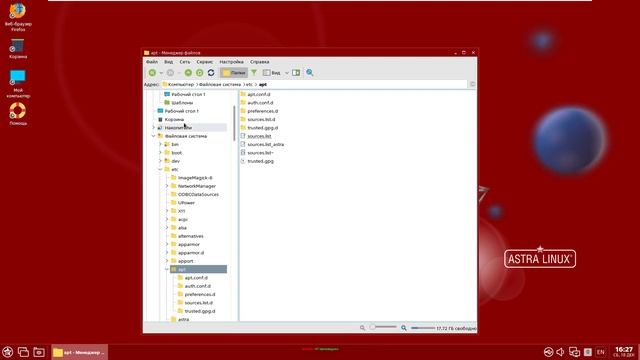The height and width of the screenshot is (360, 640).
Task: Toggle the Папки folder tree button
Action: [234, 73]
